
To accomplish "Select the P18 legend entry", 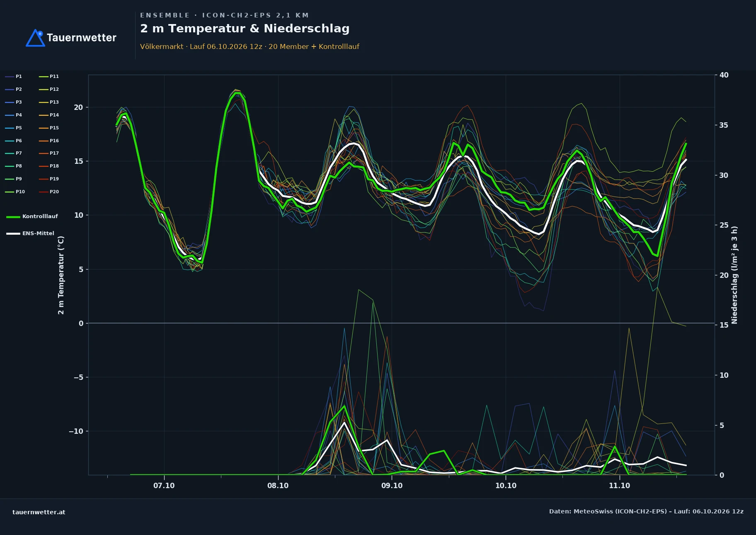I will coord(49,166).
